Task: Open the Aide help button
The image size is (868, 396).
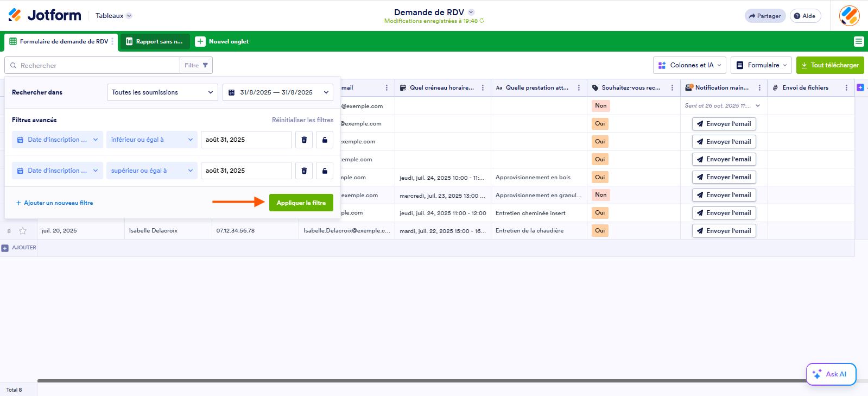Action: pyautogui.click(x=805, y=16)
